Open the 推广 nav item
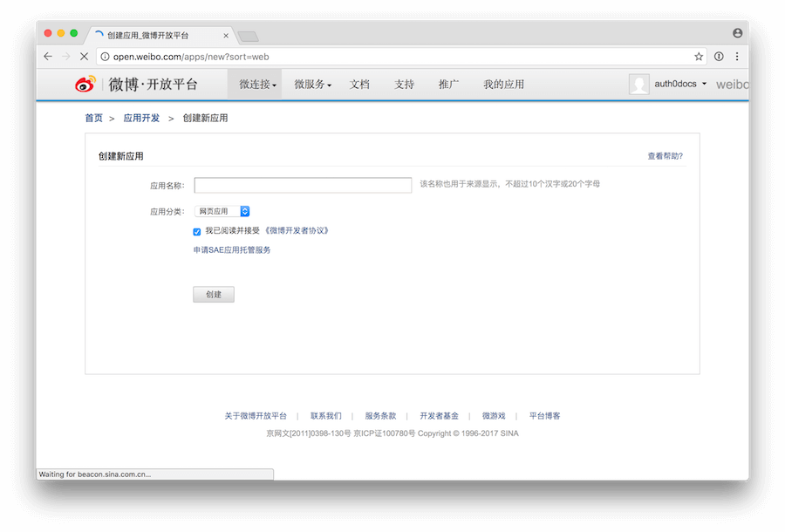 (448, 84)
